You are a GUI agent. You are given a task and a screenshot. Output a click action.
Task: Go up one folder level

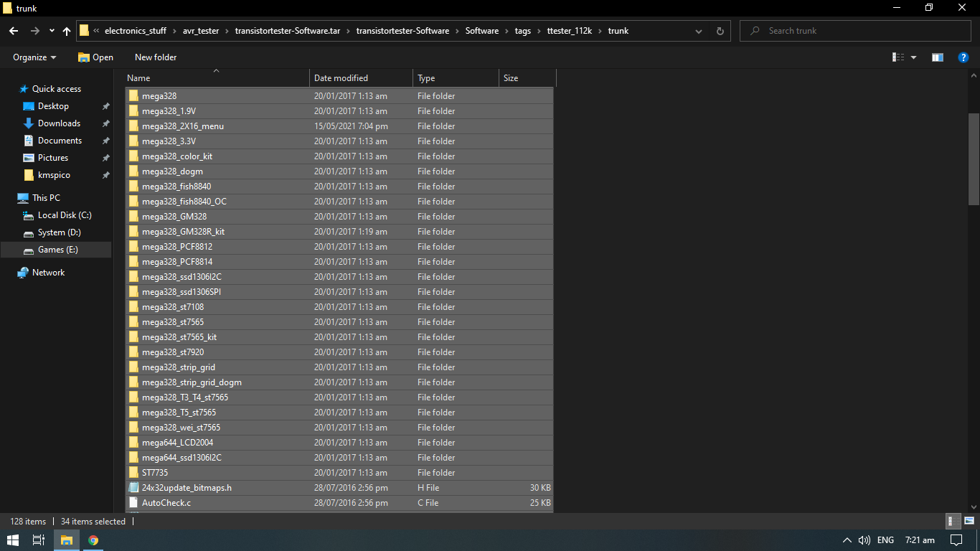[x=67, y=31]
